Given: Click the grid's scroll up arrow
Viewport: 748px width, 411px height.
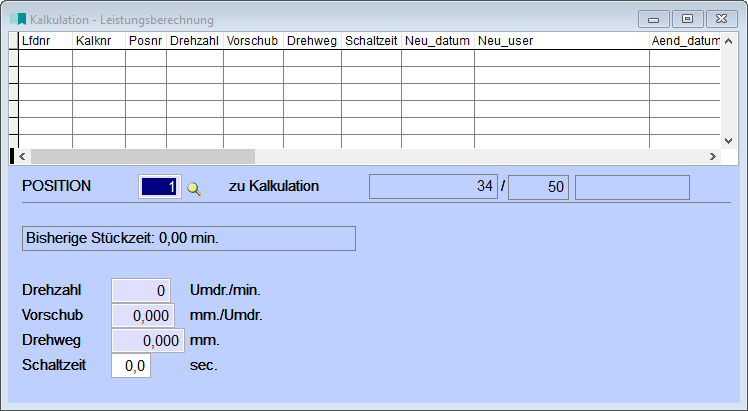Looking at the screenshot, I should [728, 41].
